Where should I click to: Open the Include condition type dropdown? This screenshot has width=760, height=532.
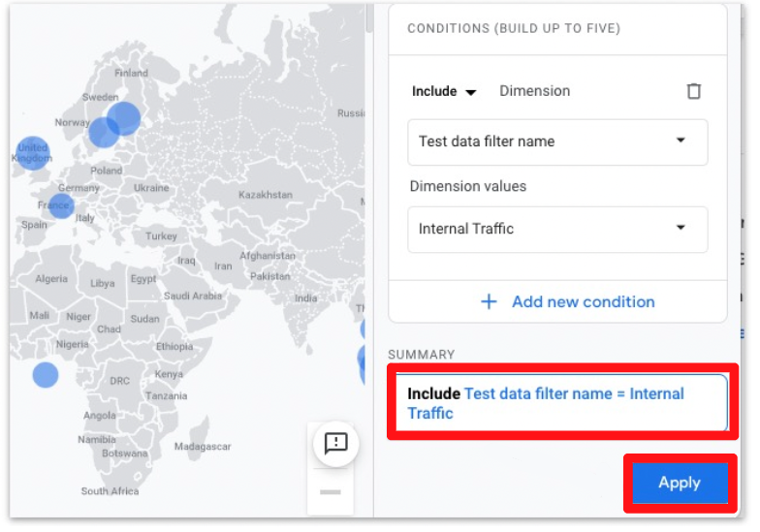click(x=444, y=91)
